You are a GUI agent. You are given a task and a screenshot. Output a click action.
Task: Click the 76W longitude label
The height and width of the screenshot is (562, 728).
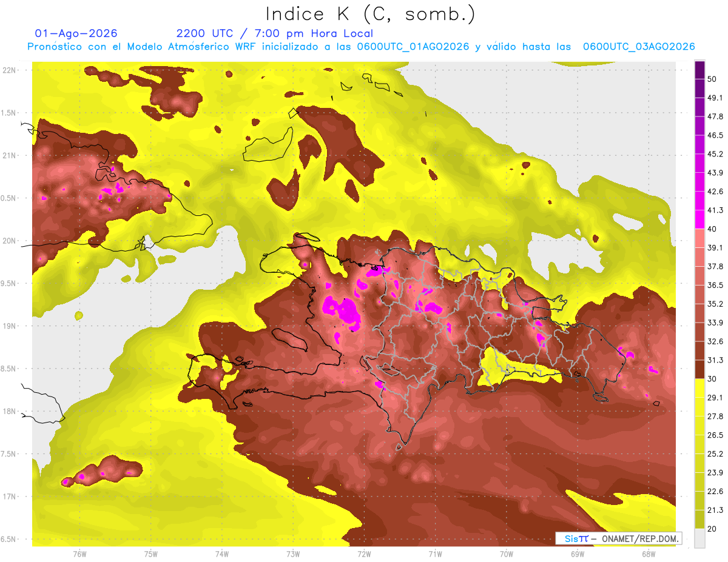[x=79, y=554]
